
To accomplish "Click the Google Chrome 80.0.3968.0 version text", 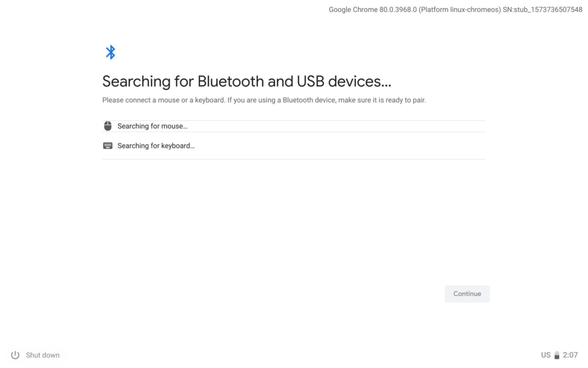I will 373,10.
